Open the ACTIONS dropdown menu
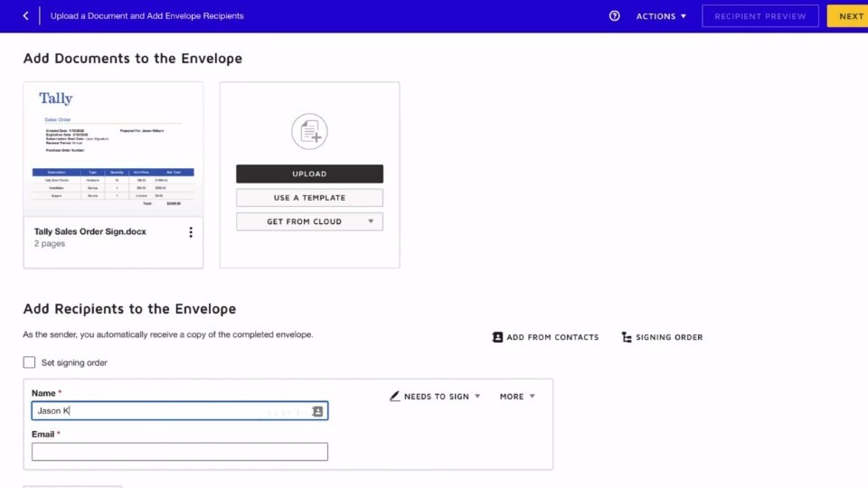The image size is (868, 488). [x=661, y=16]
